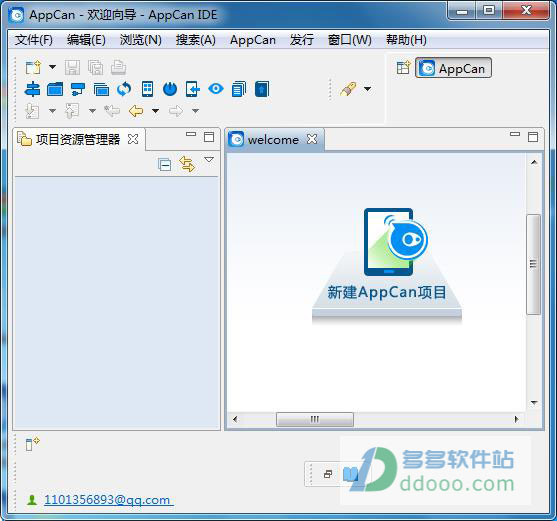Close the 项目资源管理器 view tab
Image resolution: width=557 pixels, height=521 pixels.
tap(133, 139)
